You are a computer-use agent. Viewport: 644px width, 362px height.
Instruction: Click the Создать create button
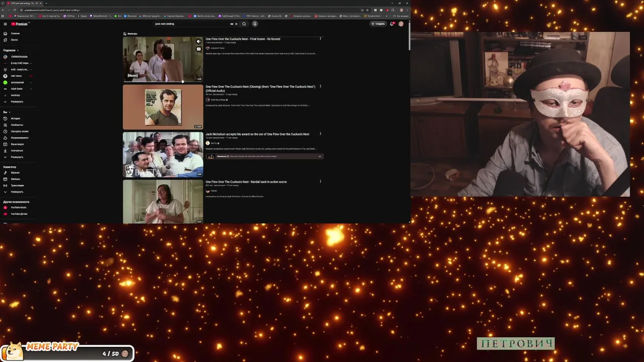click(x=378, y=24)
